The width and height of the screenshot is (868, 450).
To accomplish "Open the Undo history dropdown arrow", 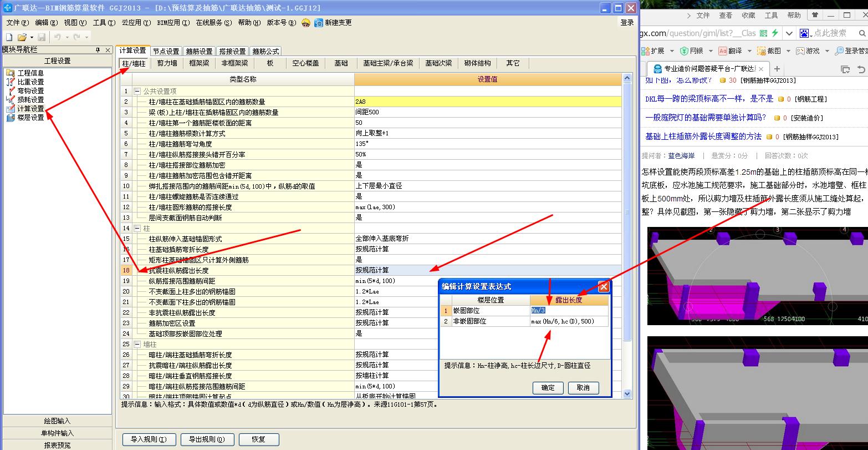I will click(67, 37).
